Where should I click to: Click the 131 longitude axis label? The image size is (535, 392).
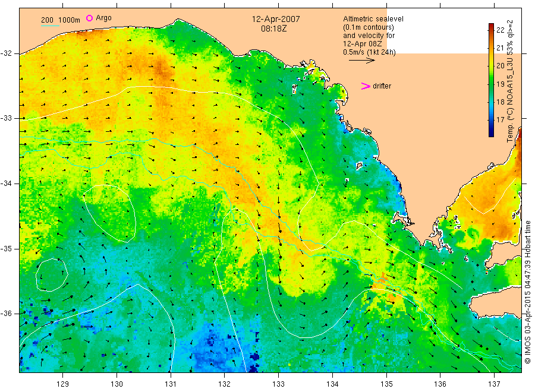point(171,384)
